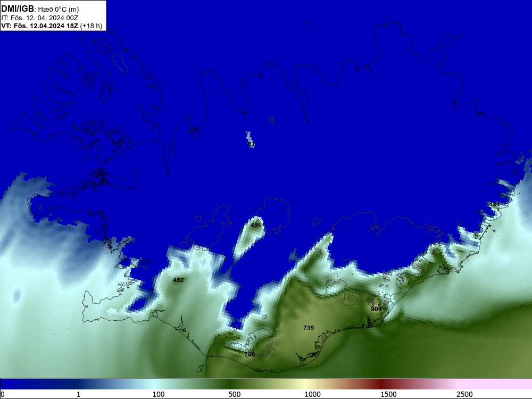Image resolution: width=532 pixels, height=399 pixels.
Task: Click the 739 height label
Action: (x=309, y=327)
